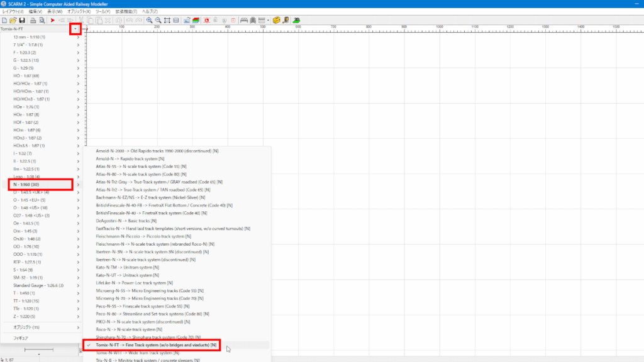Click the Print icon in the toolbar
The height and width of the screenshot is (362, 644).
[33, 20]
